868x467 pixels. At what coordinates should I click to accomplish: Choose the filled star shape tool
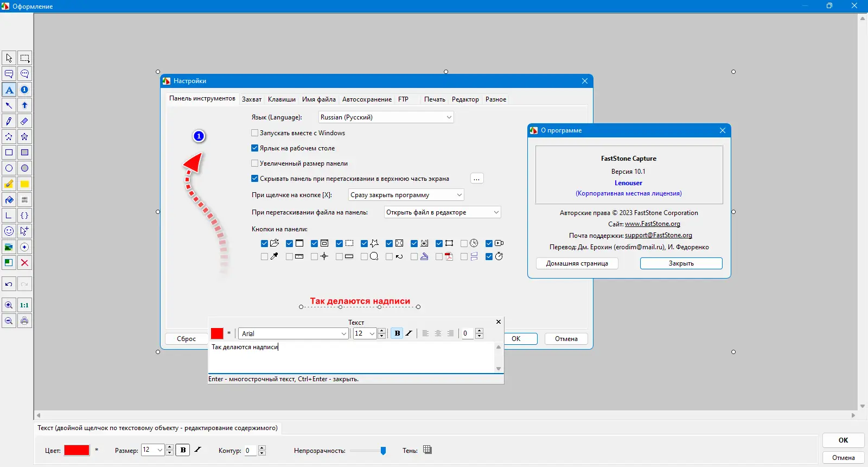click(x=24, y=137)
